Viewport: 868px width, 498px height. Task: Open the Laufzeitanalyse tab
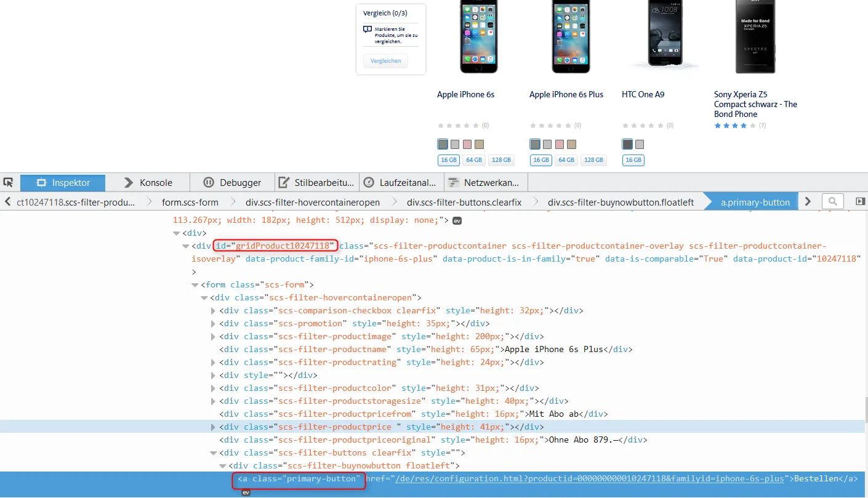[x=401, y=183]
